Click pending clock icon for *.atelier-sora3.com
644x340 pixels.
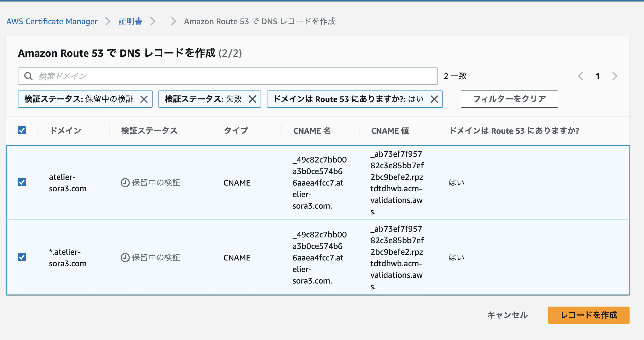tap(125, 258)
